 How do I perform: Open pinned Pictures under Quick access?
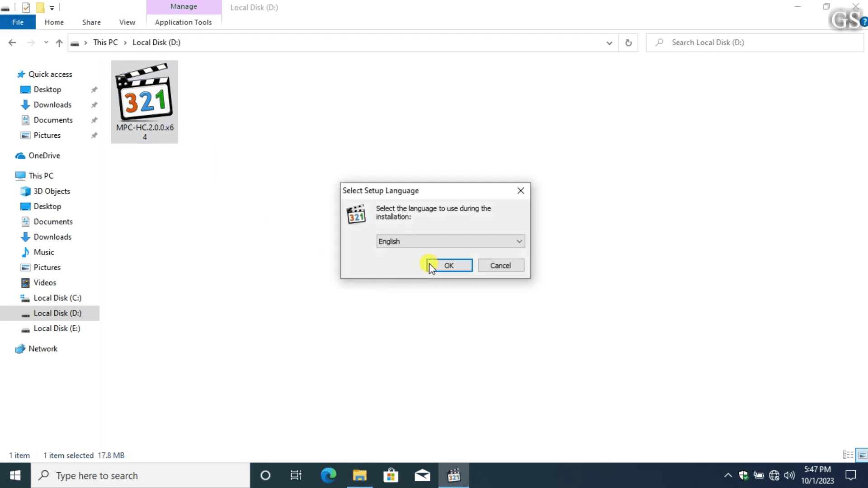click(x=47, y=136)
